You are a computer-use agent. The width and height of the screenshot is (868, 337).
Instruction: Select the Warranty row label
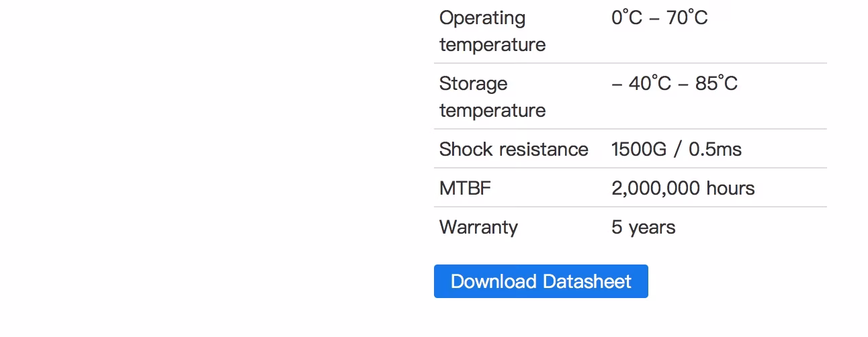[x=478, y=227]
